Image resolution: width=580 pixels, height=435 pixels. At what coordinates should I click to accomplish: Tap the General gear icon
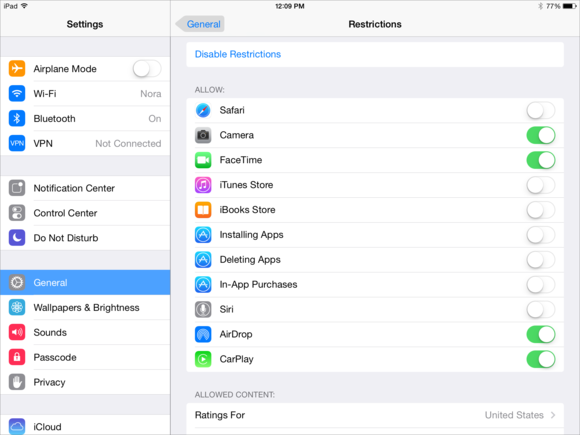tap(17, 283)
